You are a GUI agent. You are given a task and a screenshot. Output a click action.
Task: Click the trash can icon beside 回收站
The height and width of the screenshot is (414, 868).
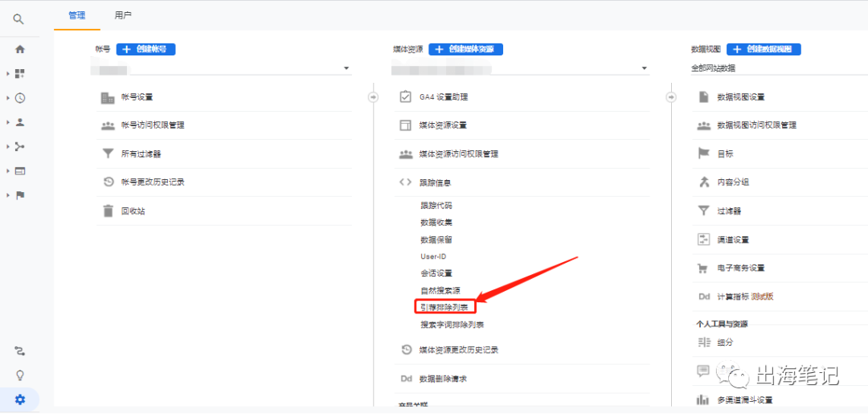pyautogui.click(x=108, y=211)
